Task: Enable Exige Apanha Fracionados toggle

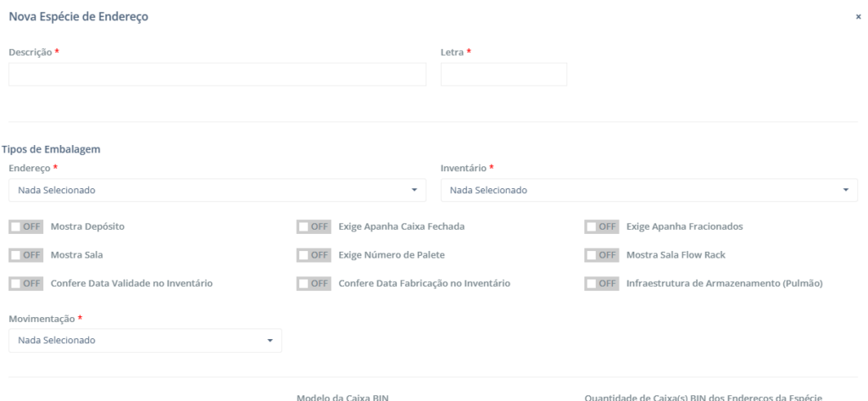Action: point(601,226)
